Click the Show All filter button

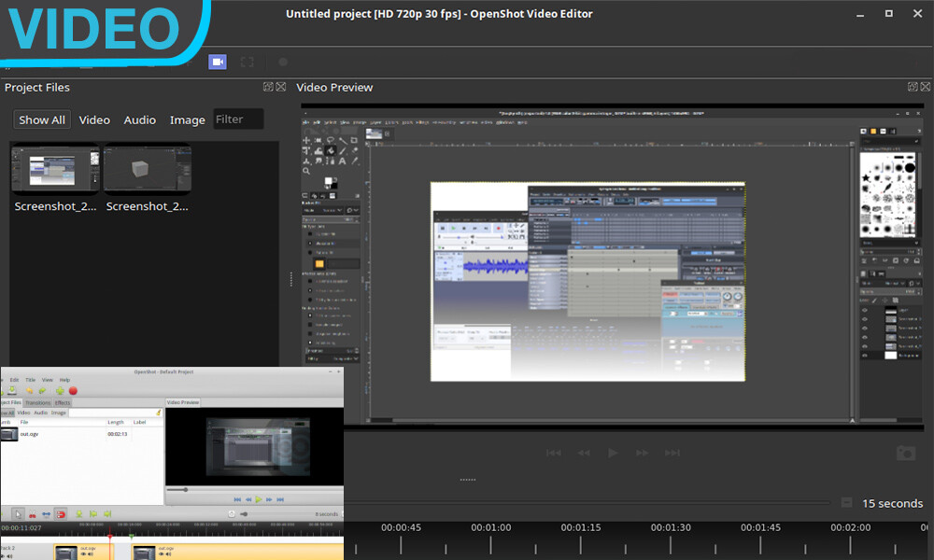(41, 119)
